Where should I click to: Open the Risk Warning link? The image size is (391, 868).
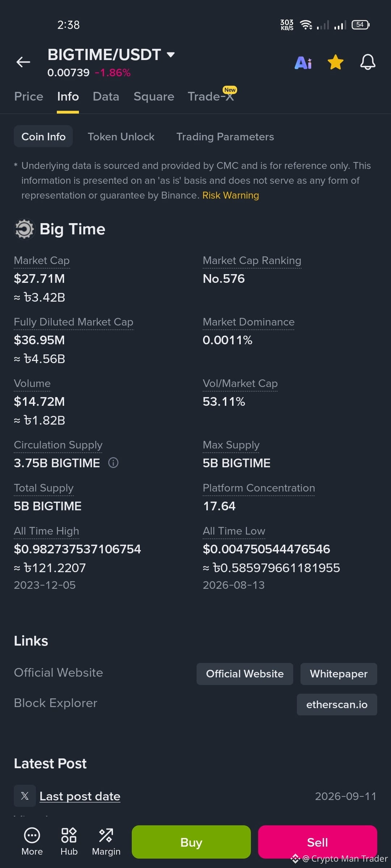click(x=231, y=195)
